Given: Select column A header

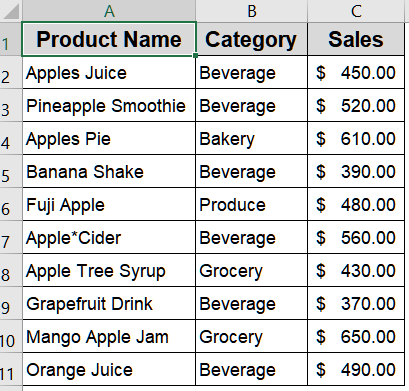Looking at the screenshot, I should pyautogui.click(x=109, y=11).
